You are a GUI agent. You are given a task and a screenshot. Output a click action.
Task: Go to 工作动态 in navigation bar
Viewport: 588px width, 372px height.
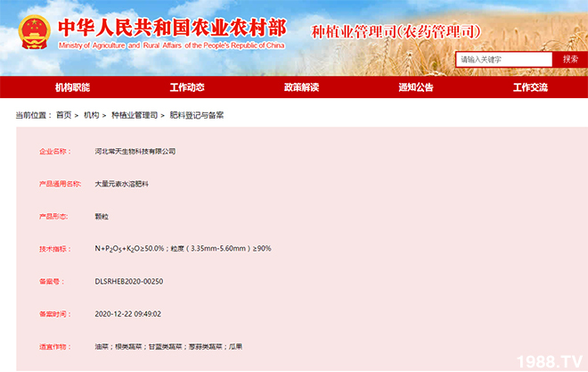pyautogui.click(x=187, y=87)
